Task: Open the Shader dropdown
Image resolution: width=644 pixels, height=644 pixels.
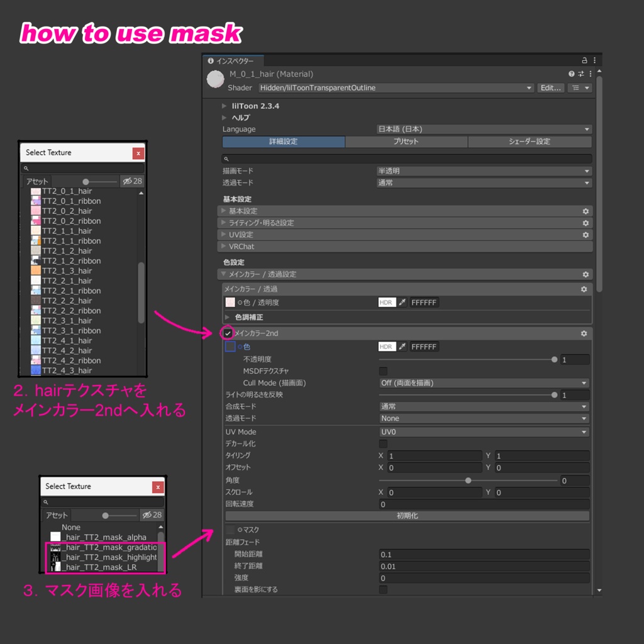Action: (x=396, y=88)
